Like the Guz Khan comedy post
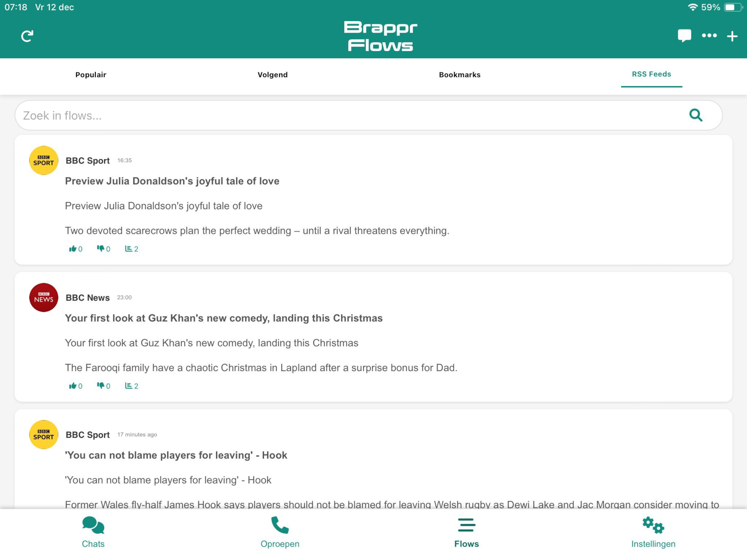This screenshot has width=747, height=560. (76, 386)
